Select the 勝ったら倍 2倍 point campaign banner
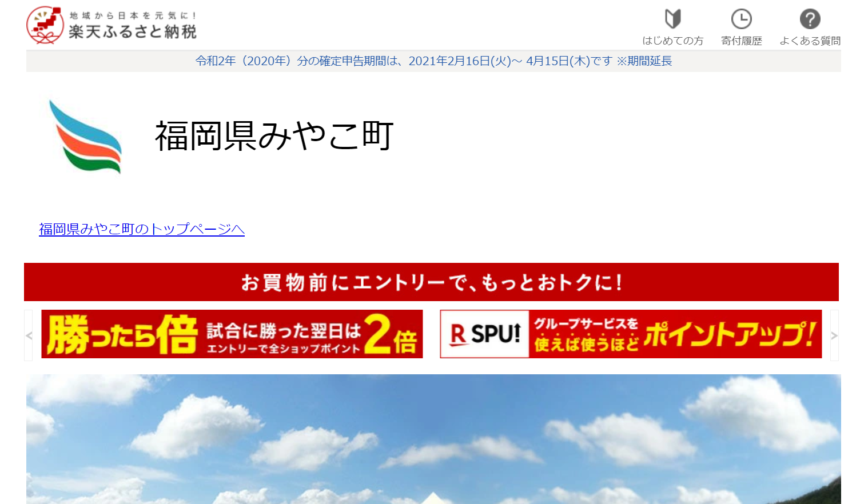 pos(231,334)
